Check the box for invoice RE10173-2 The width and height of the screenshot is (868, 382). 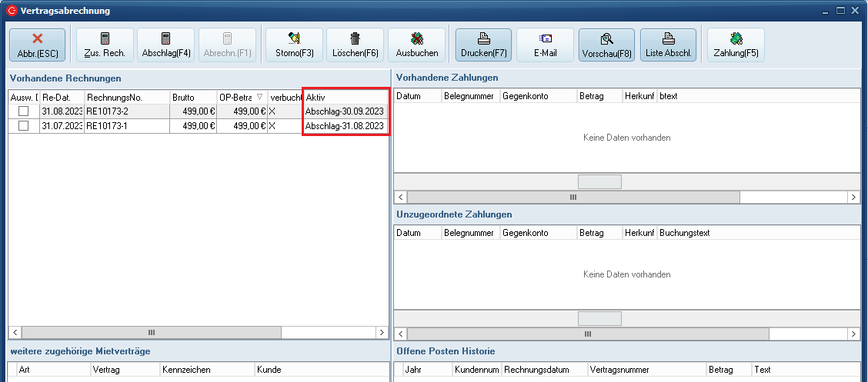click(24, 111)
